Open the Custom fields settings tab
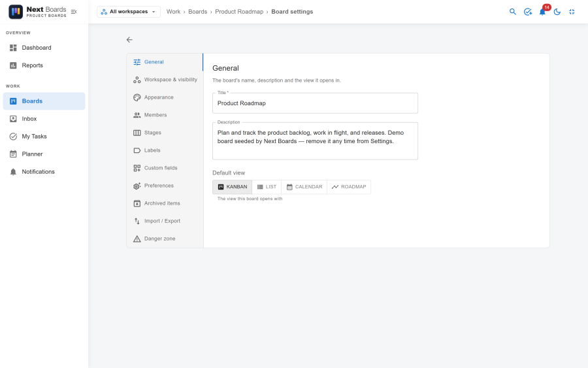Image resolution: width=588 pixels, height=368 pixels. 165,168
